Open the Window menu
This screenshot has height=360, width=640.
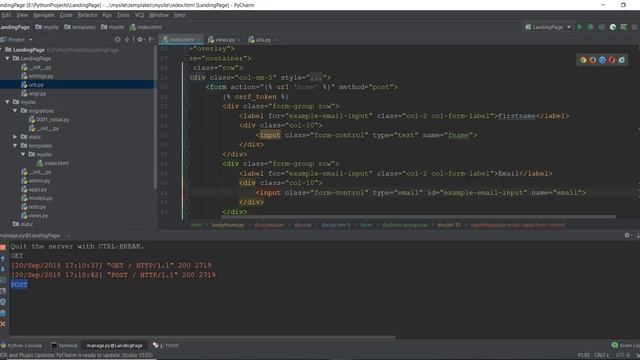click(159, 15)
